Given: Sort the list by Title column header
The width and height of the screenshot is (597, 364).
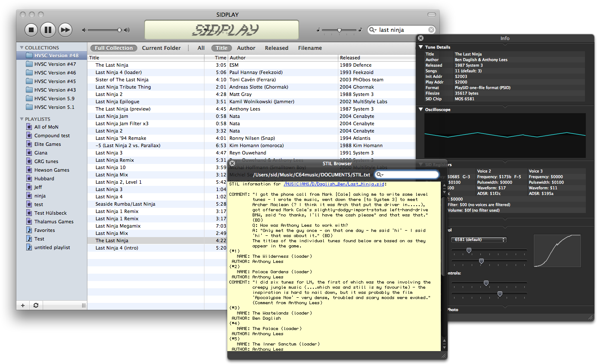Looking at the screenshot, I should click(x=146, y=58).
